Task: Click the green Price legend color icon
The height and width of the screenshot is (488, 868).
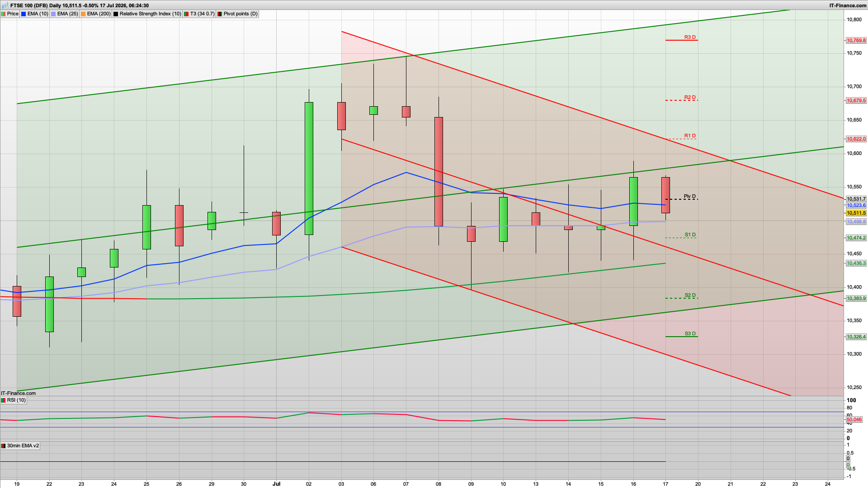Action: (3, 14)
